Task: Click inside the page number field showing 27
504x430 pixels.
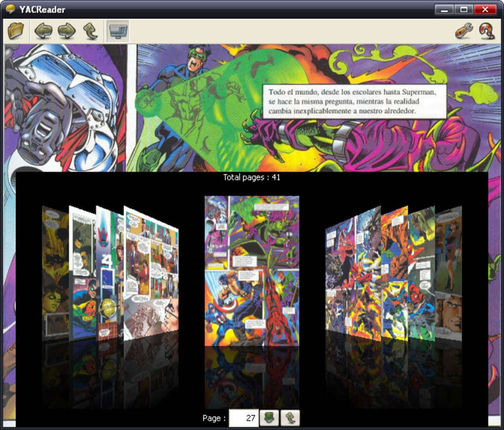Action: pos(243,418)
